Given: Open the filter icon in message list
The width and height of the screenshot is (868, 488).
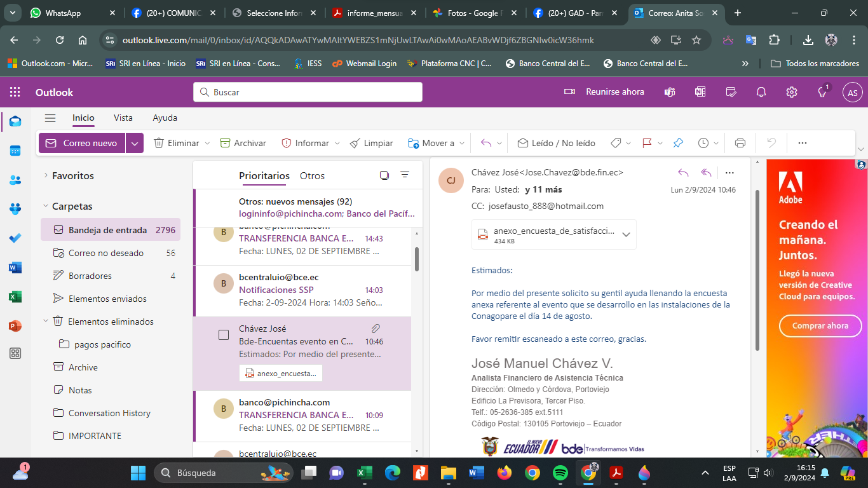Looking at the screenshot, I should (x=405, y=175).
